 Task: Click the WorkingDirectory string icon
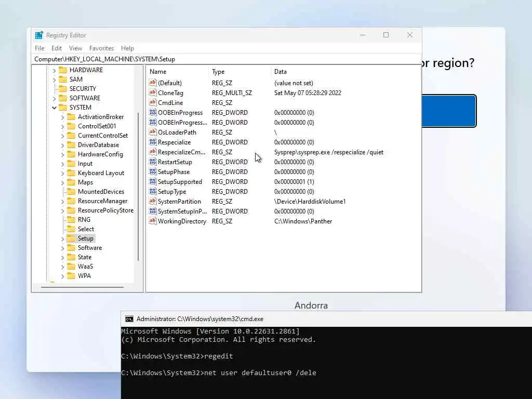pyautogui.click(x=153, y=221)
